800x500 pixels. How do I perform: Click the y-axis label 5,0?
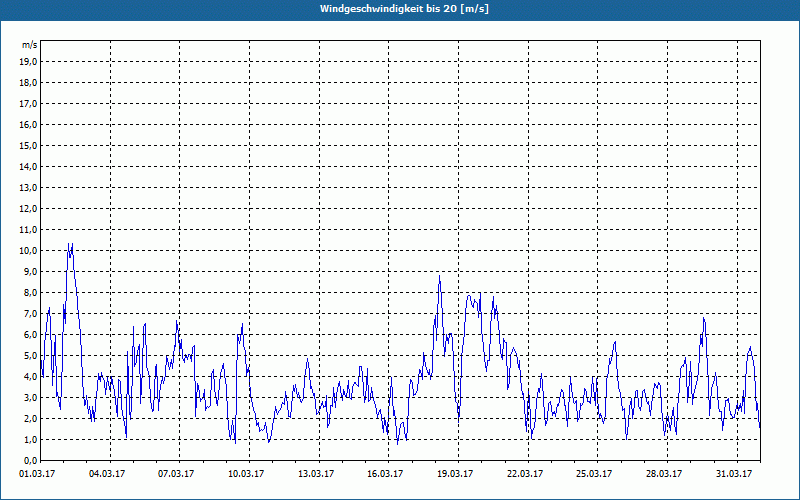30,355
